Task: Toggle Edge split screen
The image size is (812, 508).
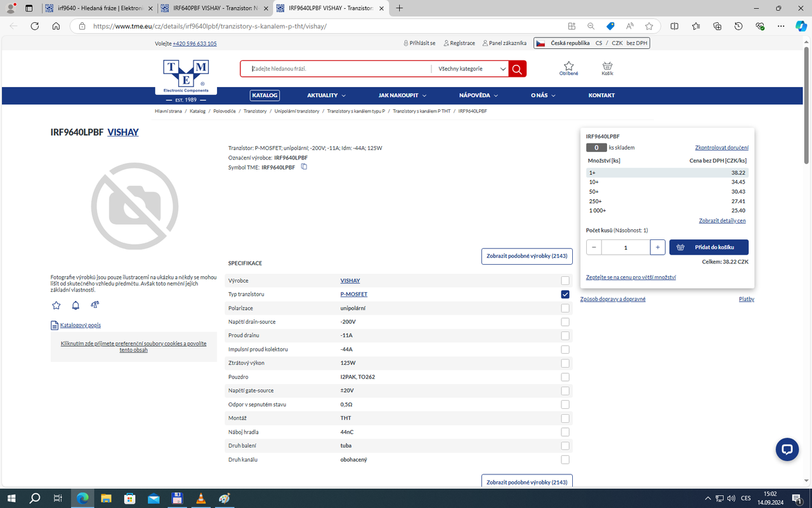Action: tap(674, 26)
